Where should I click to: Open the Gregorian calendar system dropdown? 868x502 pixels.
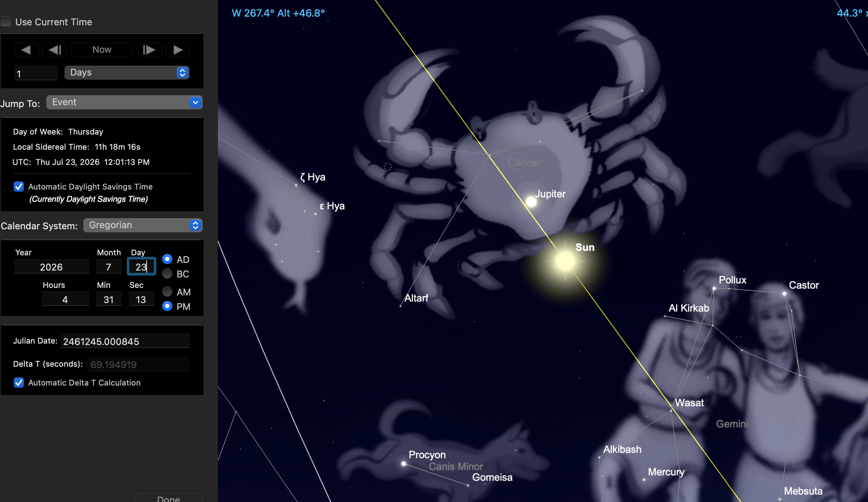[143, 225]
